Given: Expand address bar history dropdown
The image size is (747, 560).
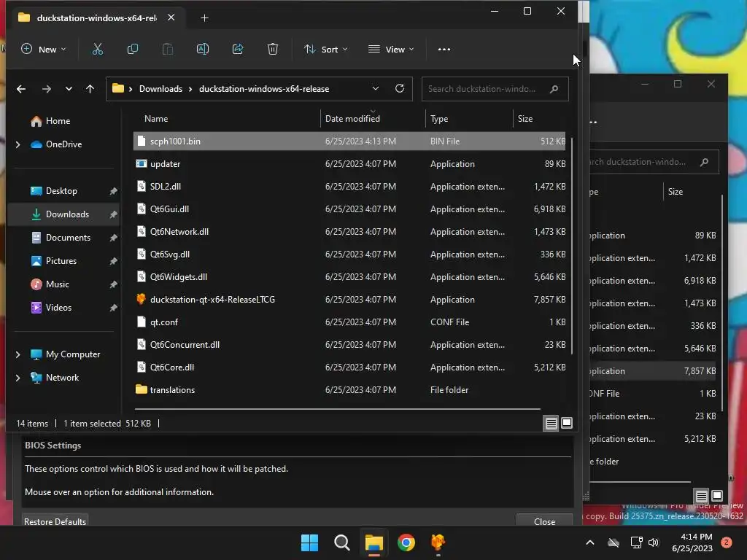Looking at the screenshot, I should point(376,88).
